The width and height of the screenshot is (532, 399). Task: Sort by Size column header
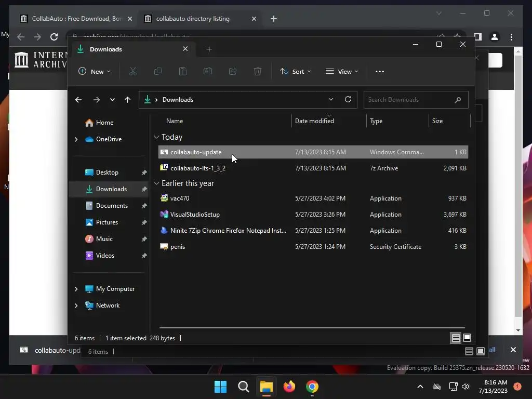tap(449, 121)
